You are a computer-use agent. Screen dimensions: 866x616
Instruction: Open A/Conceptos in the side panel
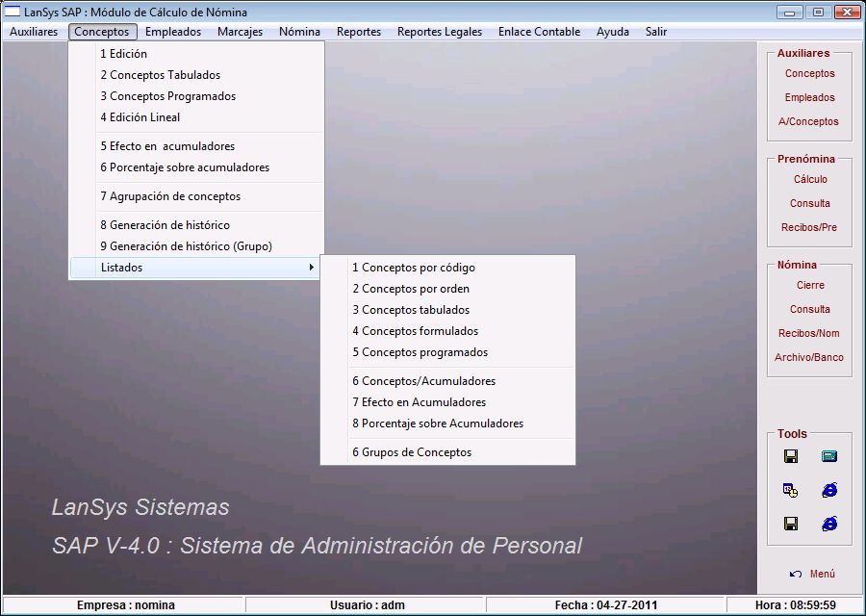click(x=808, y=121)
